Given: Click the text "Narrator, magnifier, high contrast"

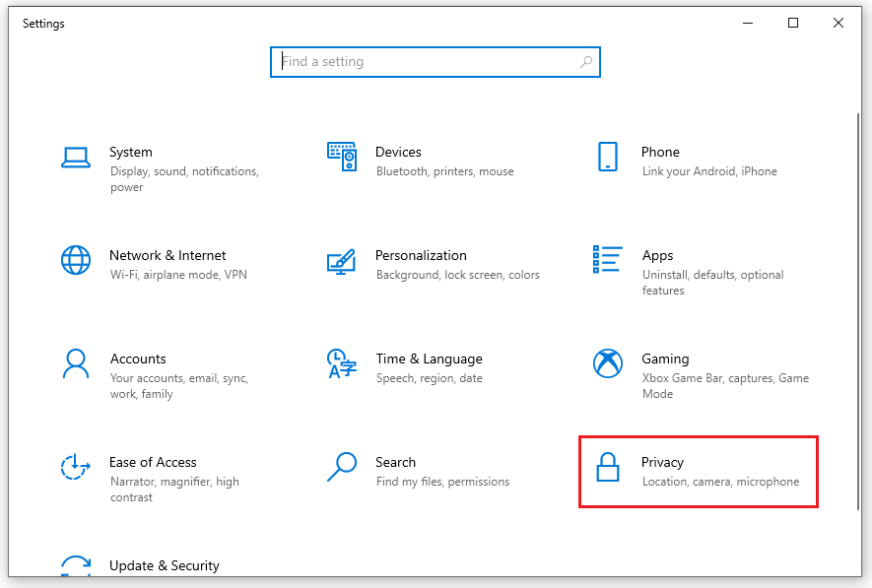Looking at the screenshot, I should tap(174, 490).
